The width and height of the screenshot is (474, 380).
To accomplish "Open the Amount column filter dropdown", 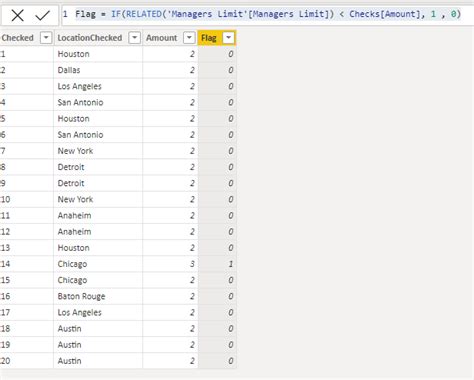I will (x=189, y=38).
